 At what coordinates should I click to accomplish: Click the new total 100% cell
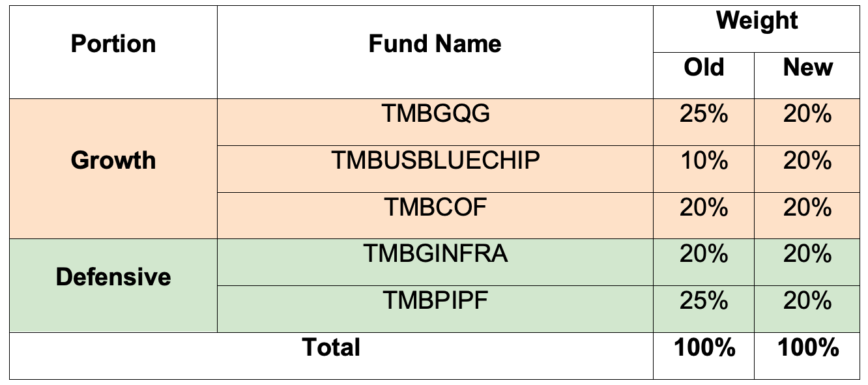(x=808, y=348)
